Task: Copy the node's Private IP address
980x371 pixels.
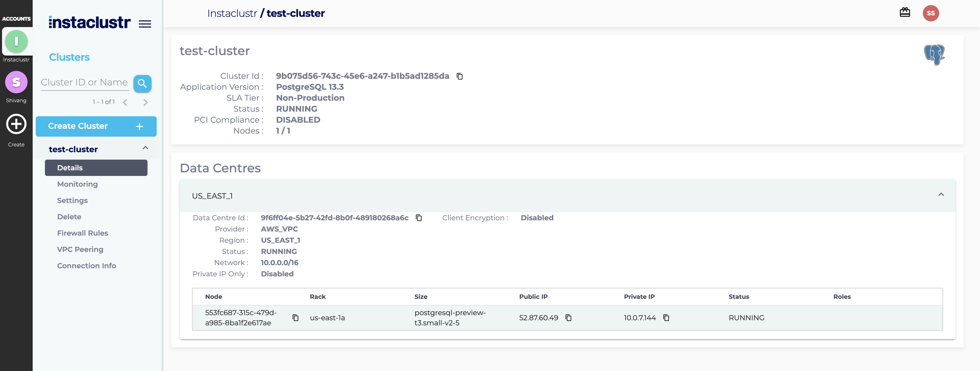Action: (x=666, y=318)
